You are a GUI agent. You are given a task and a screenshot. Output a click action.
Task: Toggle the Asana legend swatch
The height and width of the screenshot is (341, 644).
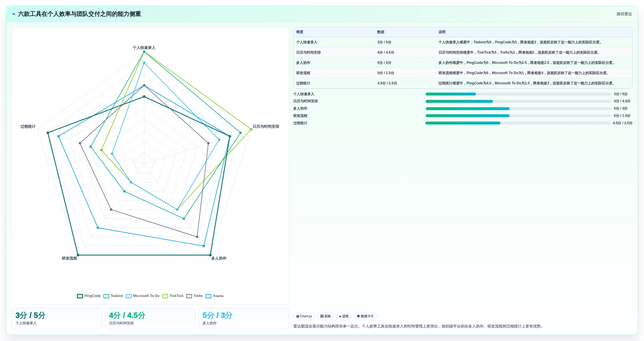coord(208,296)
